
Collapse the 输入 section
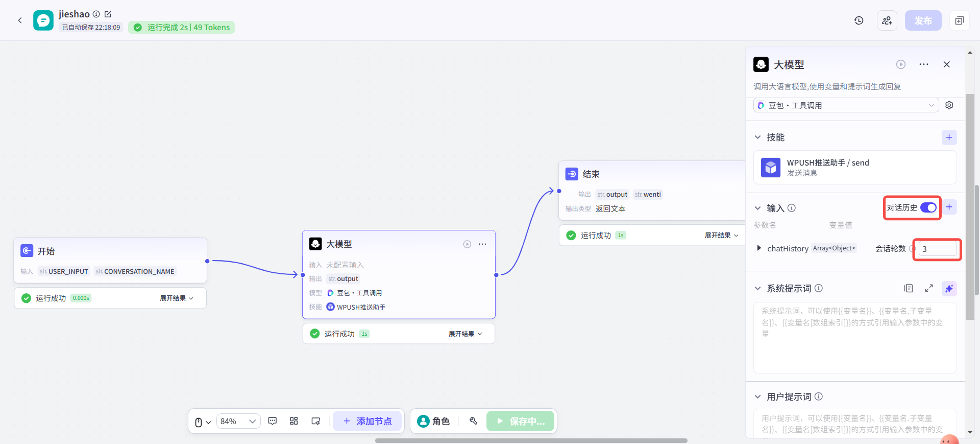758,208
